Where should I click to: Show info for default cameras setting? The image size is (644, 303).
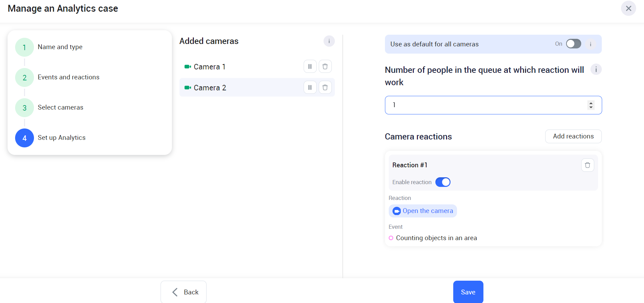(590, 44)
